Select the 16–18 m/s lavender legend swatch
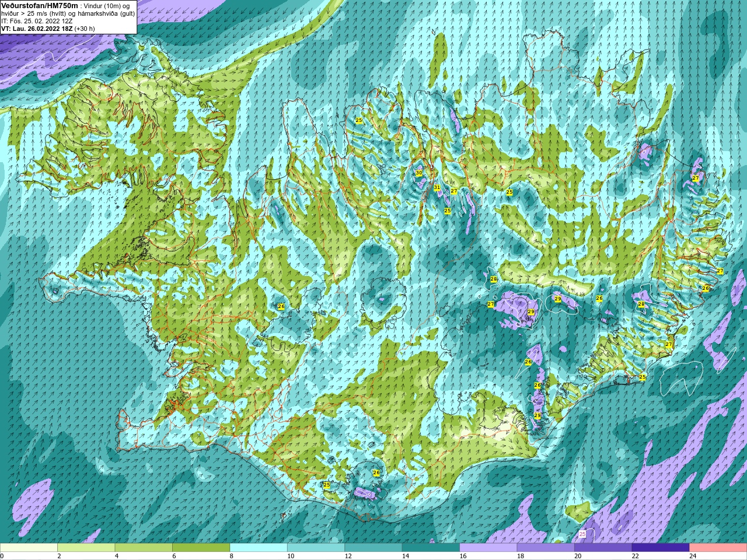 [x=488, y=548]
